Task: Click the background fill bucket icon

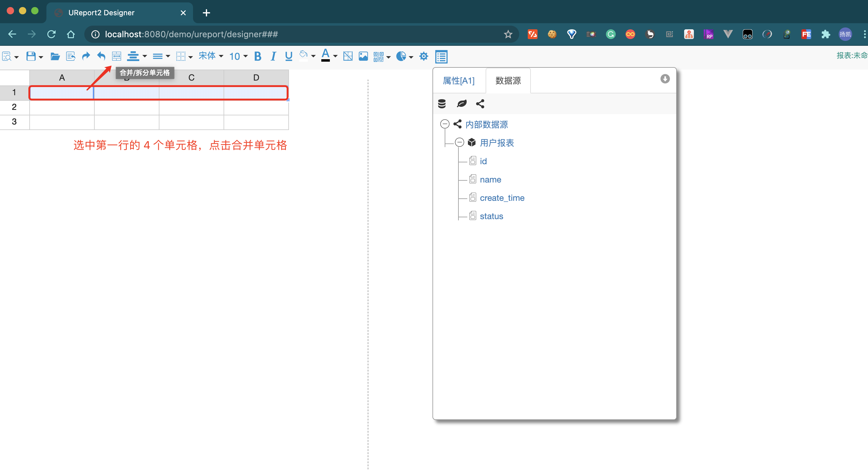Action: [303, 56]
